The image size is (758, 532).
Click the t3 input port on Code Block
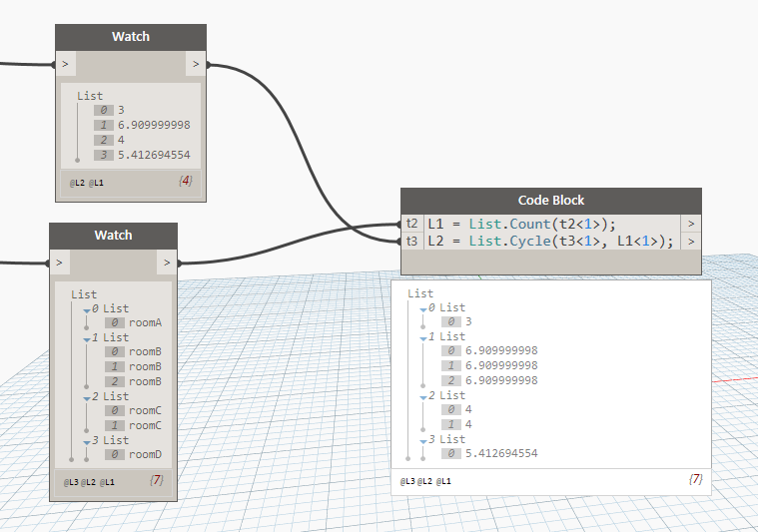[x=412, y=242]
